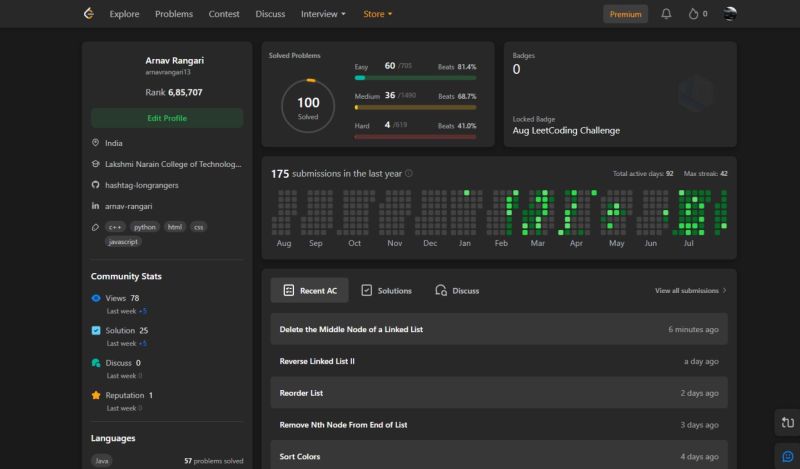Open the floating feedback chat icon
Screen dimensions: 800x469
(x=788, y=456)
